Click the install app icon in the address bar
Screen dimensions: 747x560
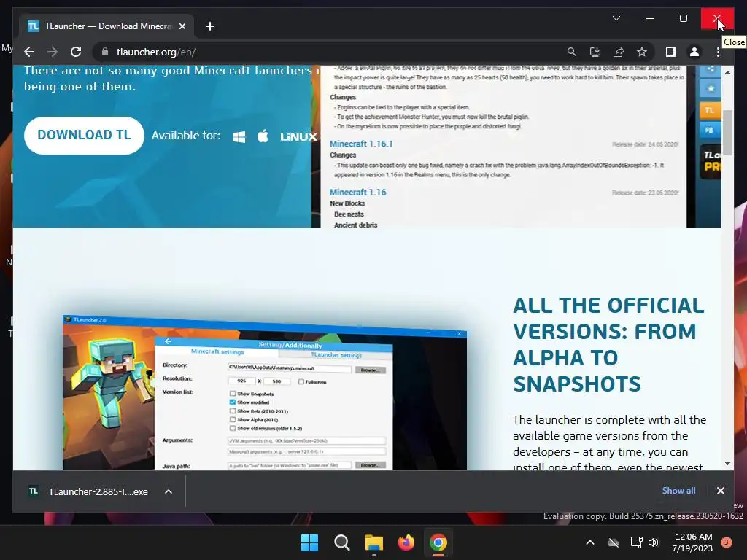click(595, 52)
